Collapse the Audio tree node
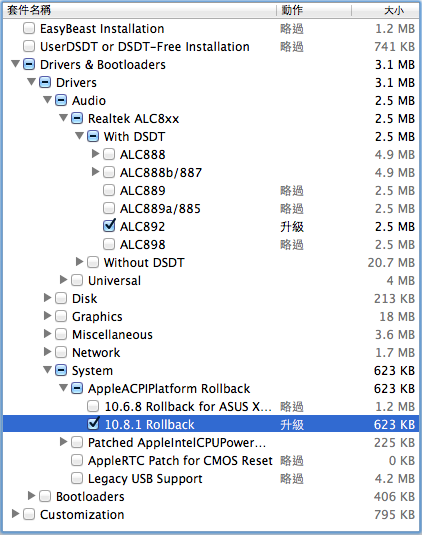 (x=47, y=100)
